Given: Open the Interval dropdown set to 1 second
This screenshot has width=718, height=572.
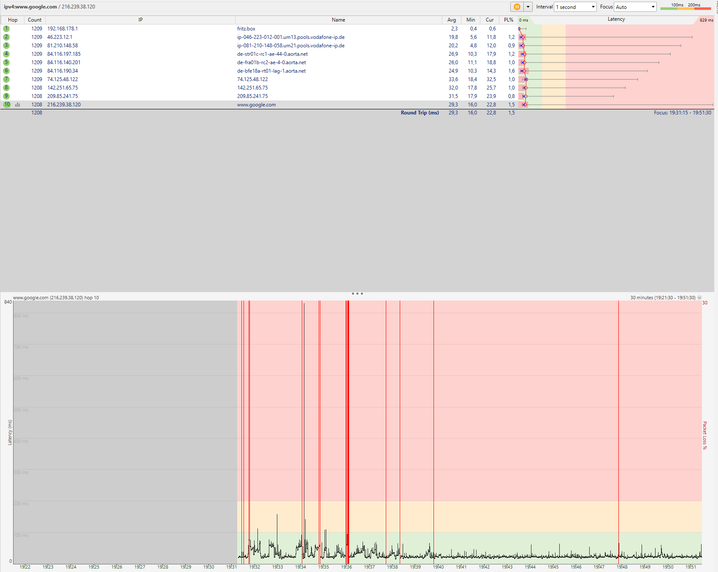Looking at the screenshot, I should [575, 7].
